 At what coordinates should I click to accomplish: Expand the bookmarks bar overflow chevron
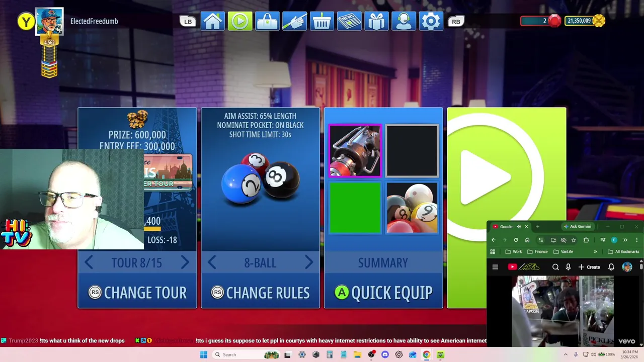point(595,251)
